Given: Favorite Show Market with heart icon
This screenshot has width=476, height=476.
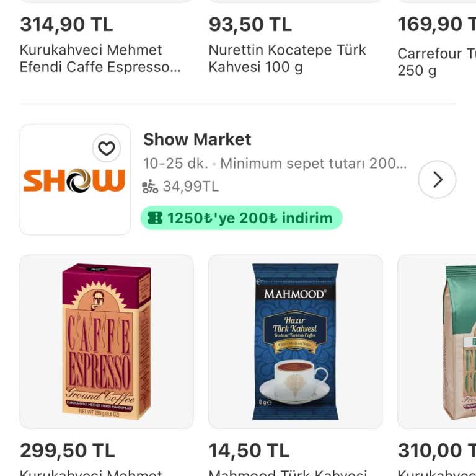Looking at the screenshot, I should click(107, 148).
